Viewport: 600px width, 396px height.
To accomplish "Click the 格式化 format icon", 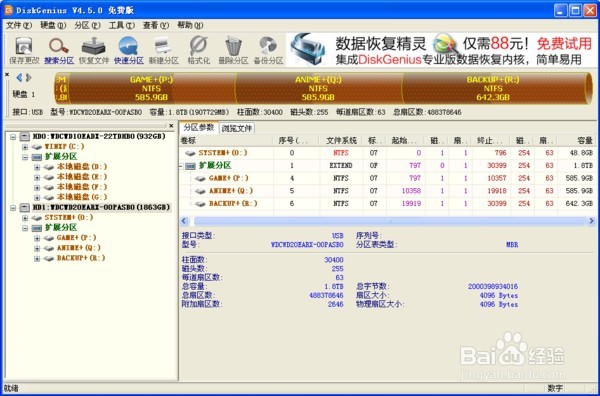I will point(198,50).
